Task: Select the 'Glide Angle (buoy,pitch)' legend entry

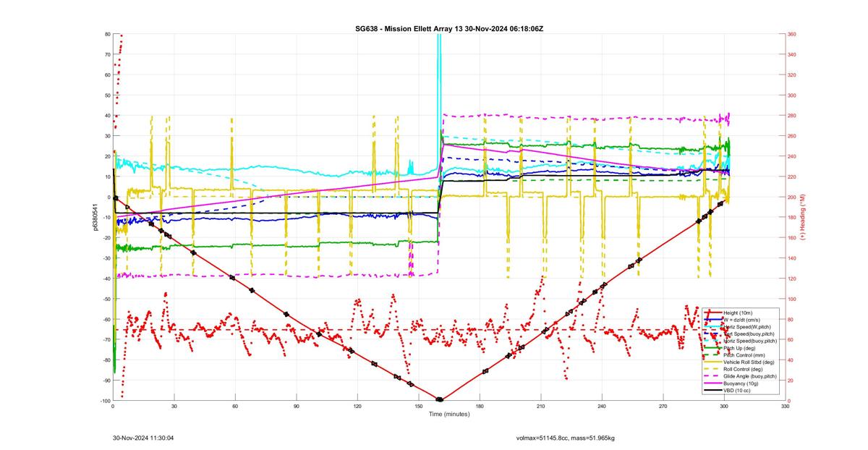Action: (750, 377)
